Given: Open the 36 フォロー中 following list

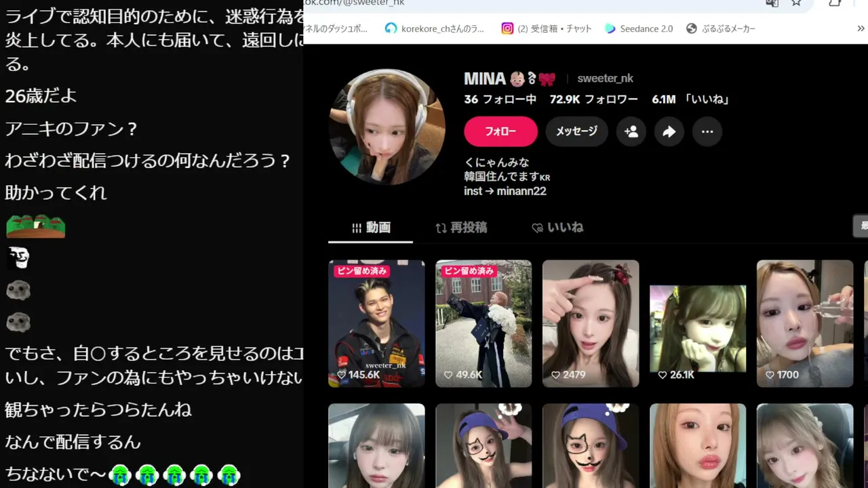Looking at the screenshot, I should pos(500,100).
